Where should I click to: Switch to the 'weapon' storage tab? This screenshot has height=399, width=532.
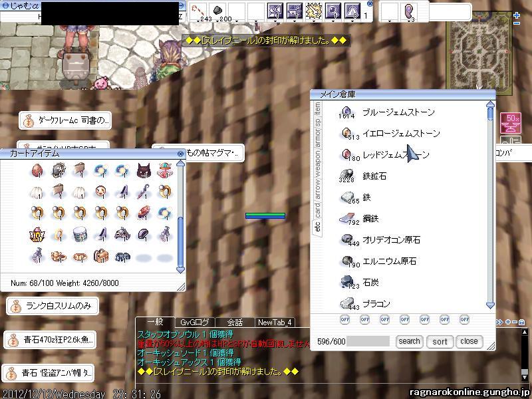[318, 164]
